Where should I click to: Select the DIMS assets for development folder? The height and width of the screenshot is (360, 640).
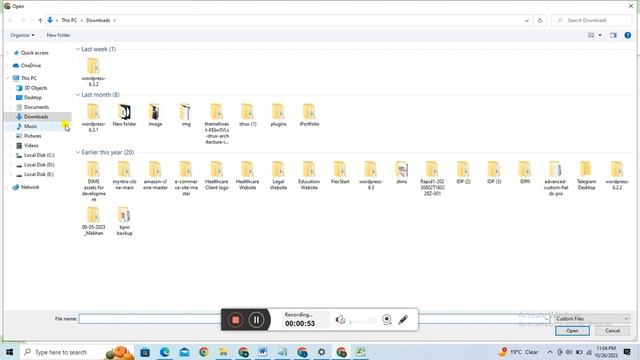[93, 181]
